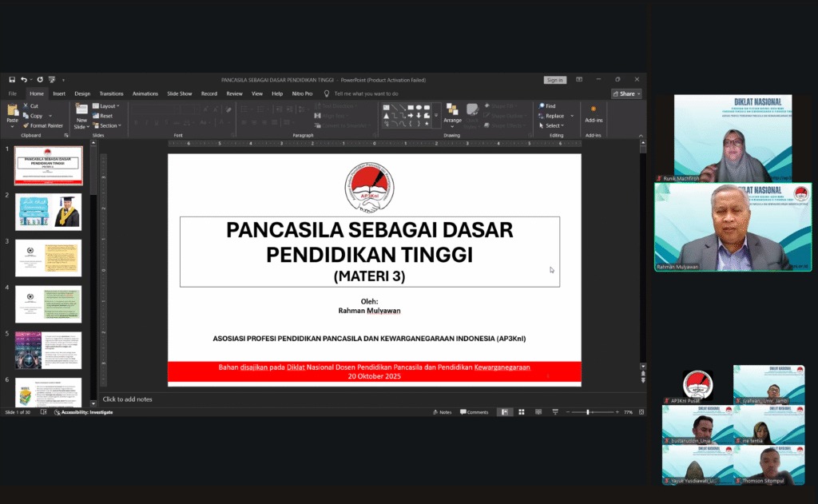Click the zoom slider in the status bar
Viewport: 818px width, 504px height.
coord(588,412)
